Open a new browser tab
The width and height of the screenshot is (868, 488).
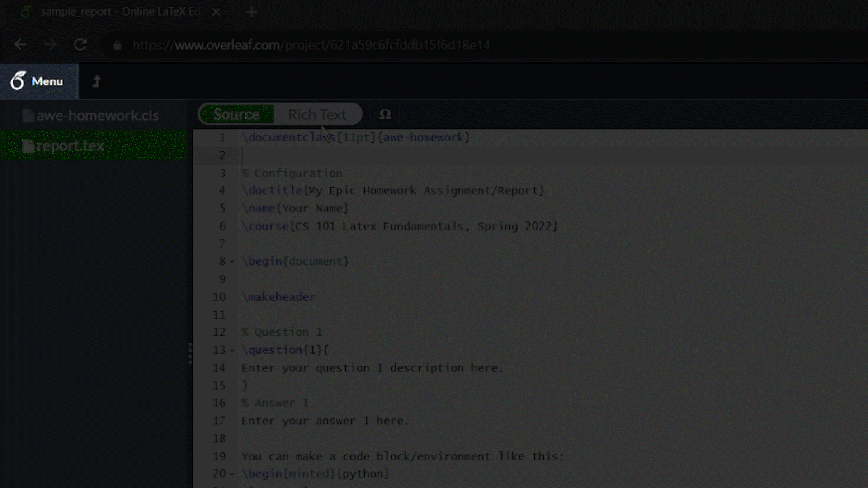(x=252, y=12)
